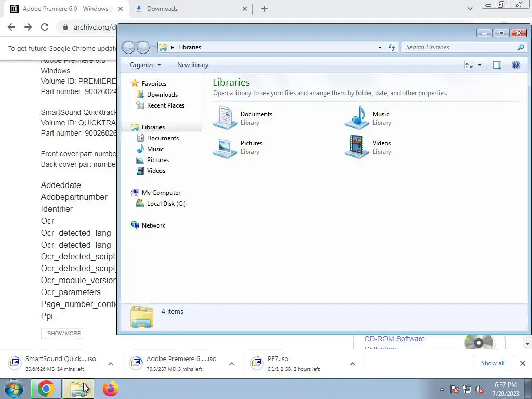The height and width of the screenshot is (399, 532).
Task: Change view using the view icon button
Action: coord(469,65)
